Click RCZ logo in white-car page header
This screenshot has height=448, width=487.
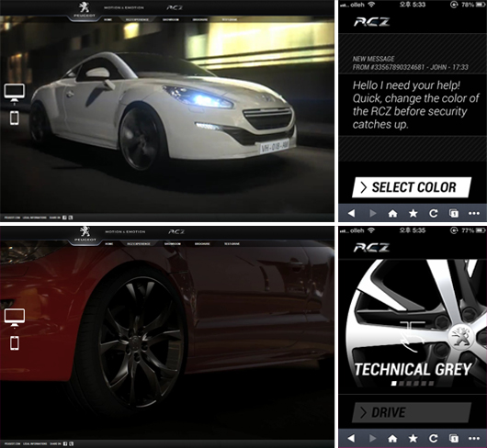pyautogui.click(x=175, y=7)
